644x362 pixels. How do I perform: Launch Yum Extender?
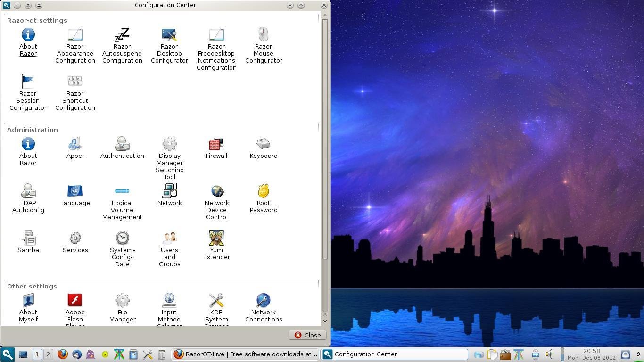216,246
